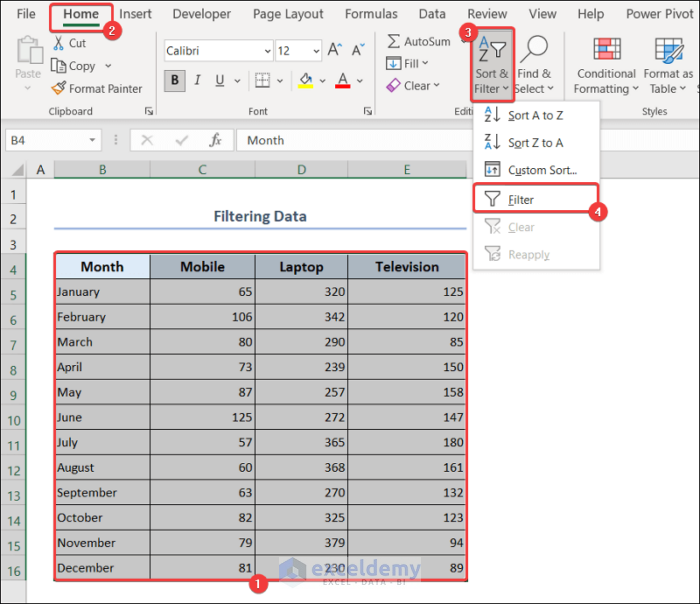Open Conditional Formatting icon

(x=606, y=49)
